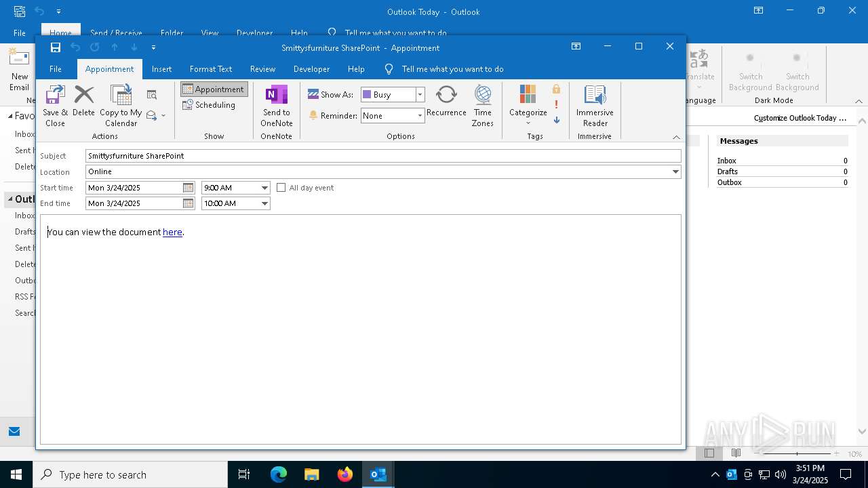Open File Explorer from the taskbar
The height and width of the screenshot is (488, 868).
(312, 474)
